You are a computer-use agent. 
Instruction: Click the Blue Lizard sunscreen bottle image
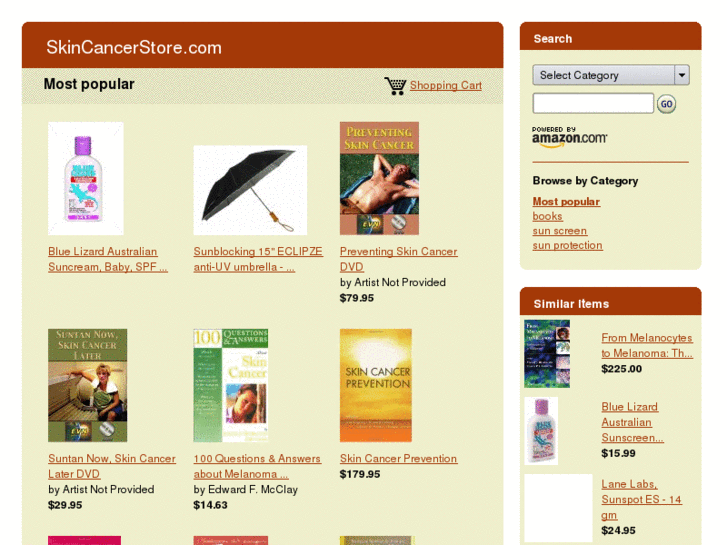pyautogui.click(x=86, y=179)
